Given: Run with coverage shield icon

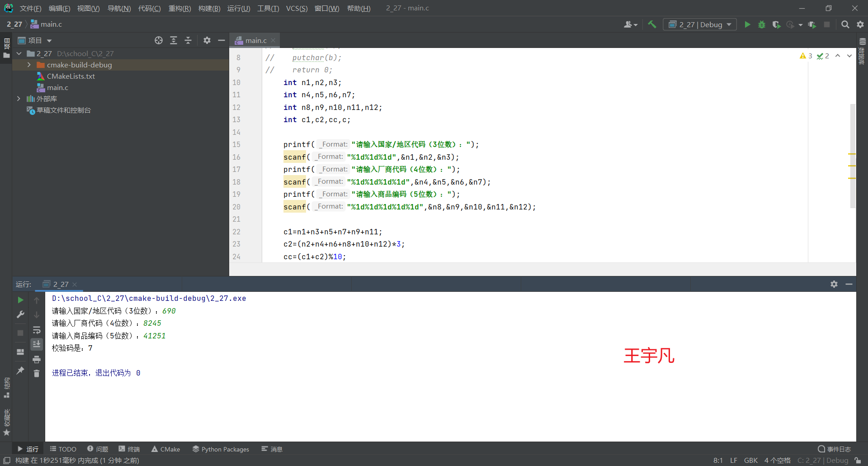Looking at the screenshot, I should pos(776,24).
